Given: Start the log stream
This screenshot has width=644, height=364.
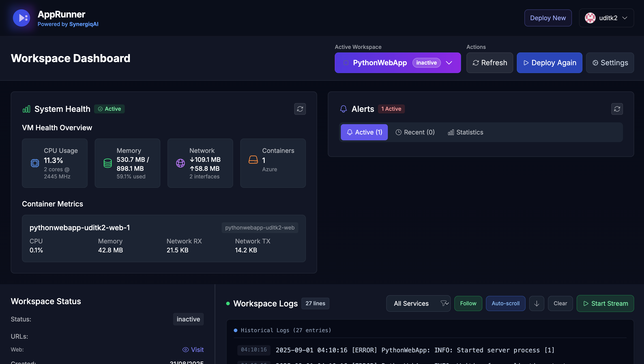Looking at the screenshot, I should pos(605,303).
